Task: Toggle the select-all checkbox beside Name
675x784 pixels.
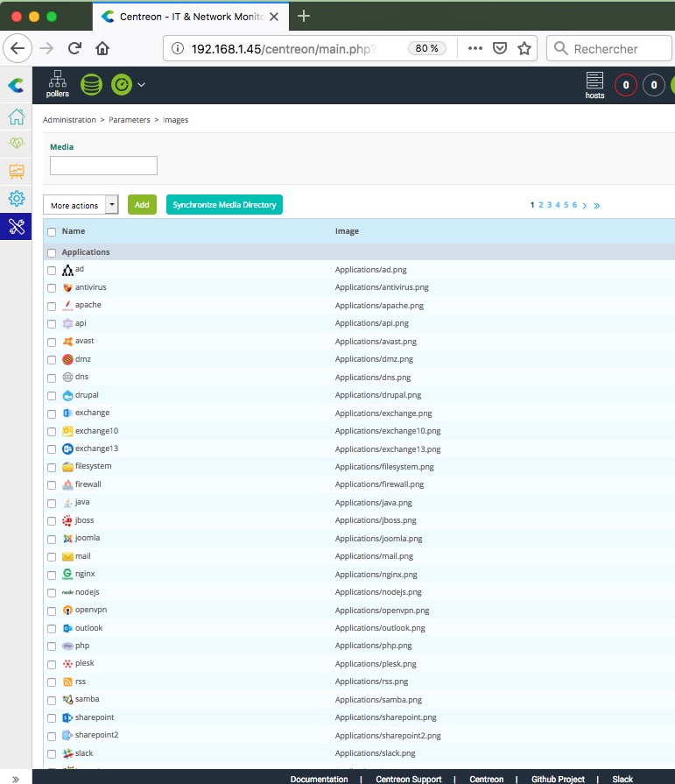Action: 52,232
